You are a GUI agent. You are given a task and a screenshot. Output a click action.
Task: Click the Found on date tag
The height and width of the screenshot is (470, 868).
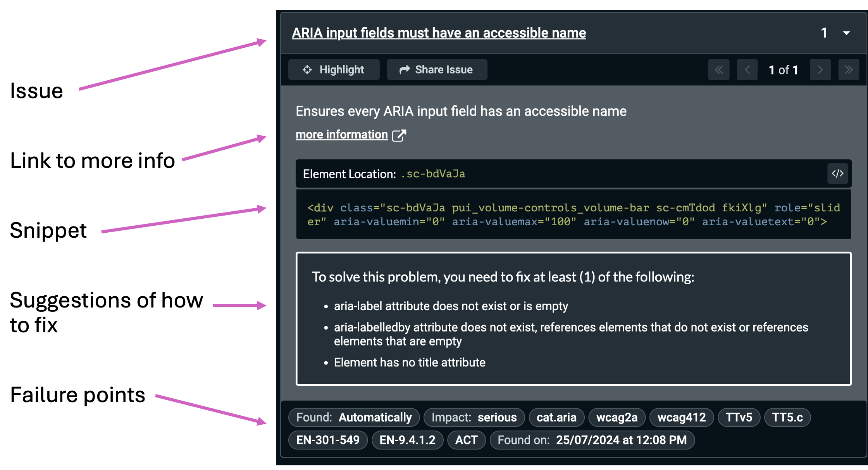(592, 440)
